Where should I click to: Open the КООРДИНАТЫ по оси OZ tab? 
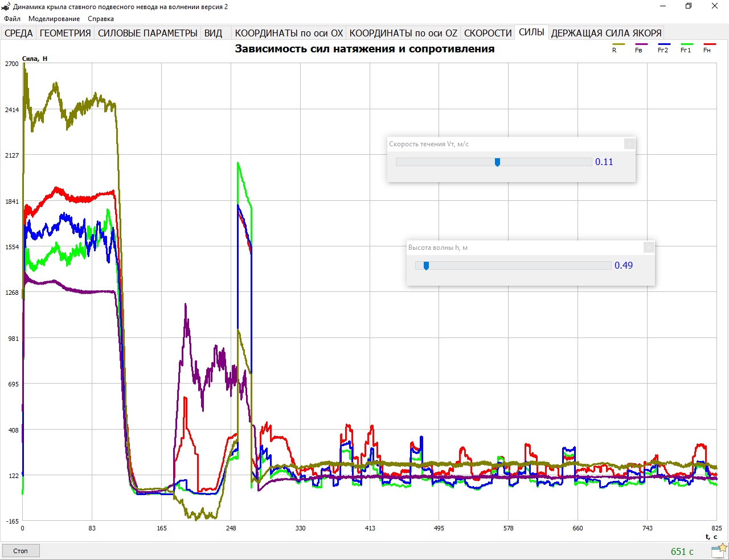point(403,33)
